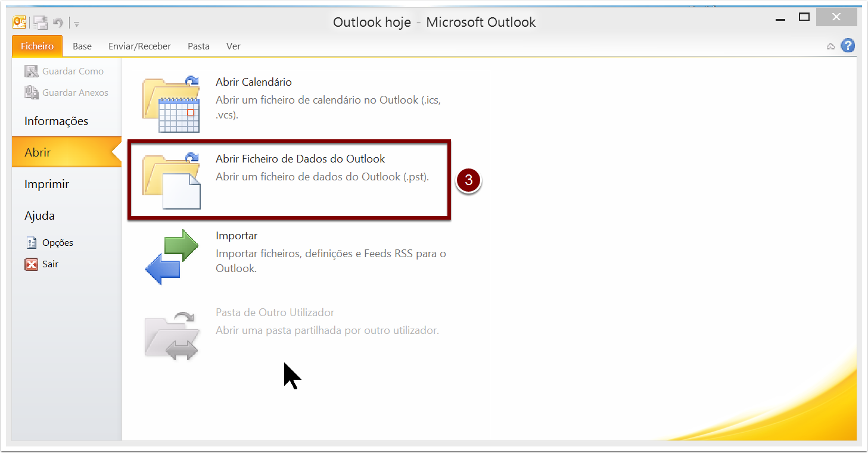Click the Opções icon
868x453 pixels.
click(32, 243)
